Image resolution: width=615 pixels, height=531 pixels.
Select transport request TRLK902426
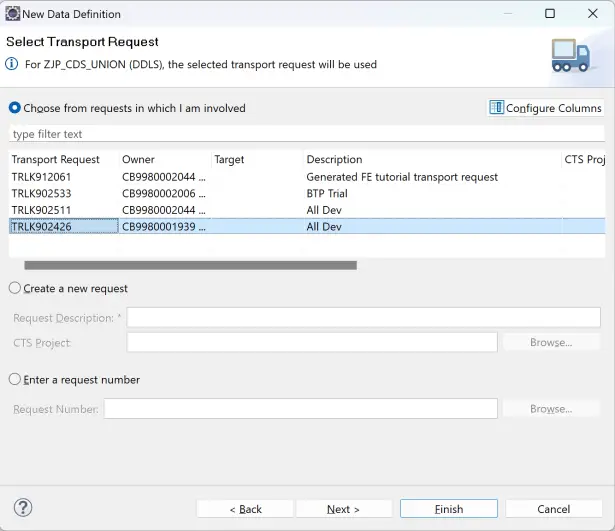pyautogui.click(x=41, y=226)
